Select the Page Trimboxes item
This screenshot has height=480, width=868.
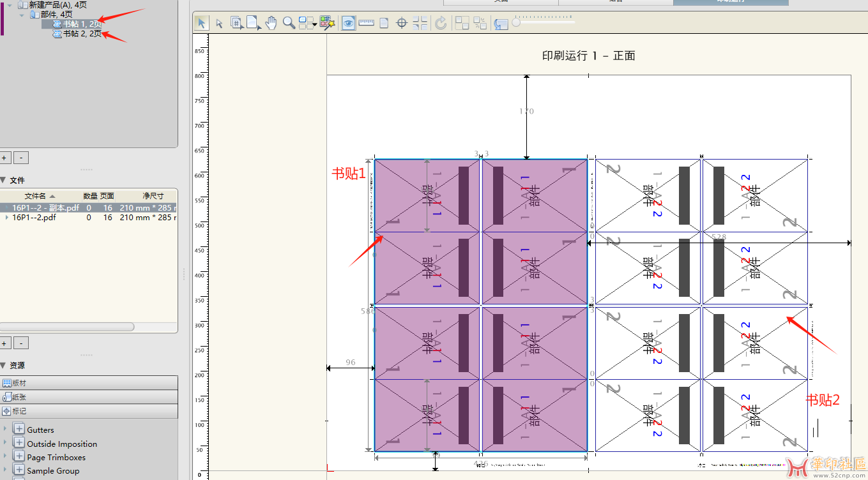pos(56,457)
